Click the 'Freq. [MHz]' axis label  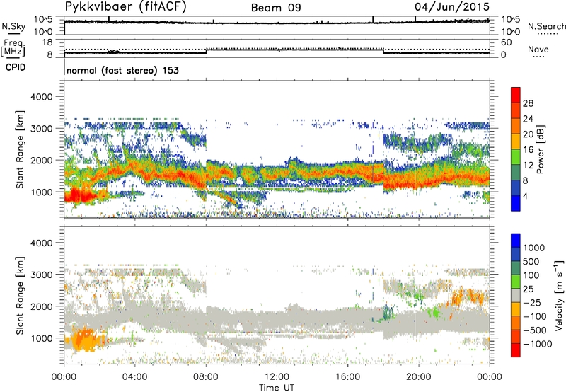pyautogui.click(x=13, y=48)
